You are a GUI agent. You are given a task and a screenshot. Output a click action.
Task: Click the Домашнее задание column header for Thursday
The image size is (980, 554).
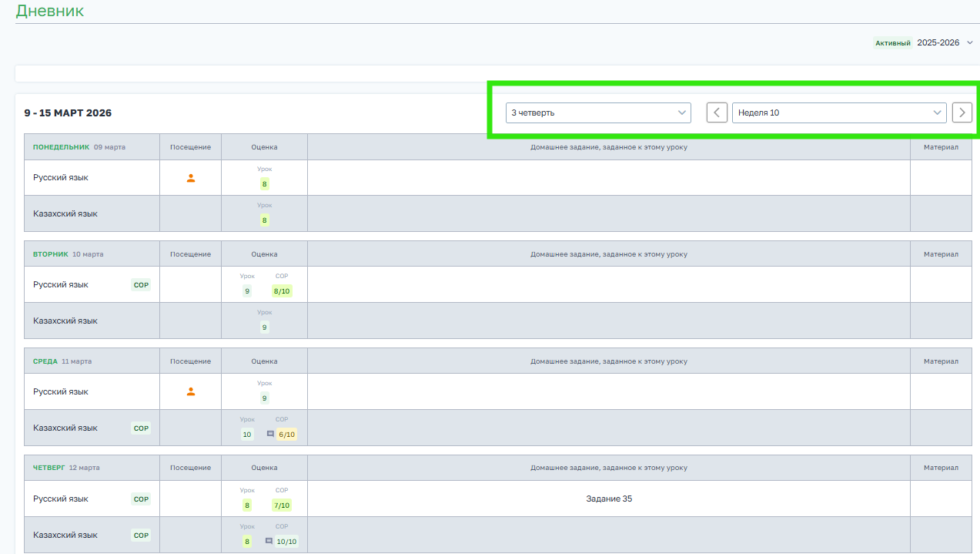pyautogui.click(x=609, y=468)
